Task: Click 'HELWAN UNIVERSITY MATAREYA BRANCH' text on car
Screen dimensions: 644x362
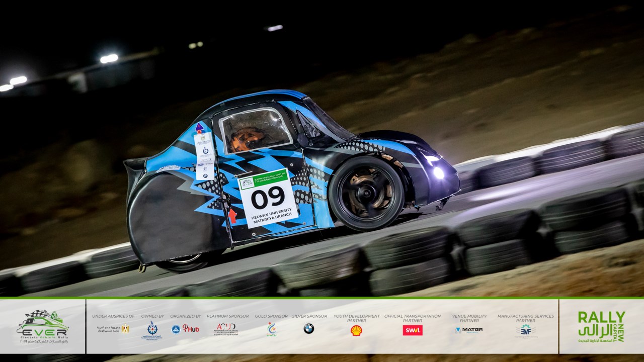Action: pos(271,217)
